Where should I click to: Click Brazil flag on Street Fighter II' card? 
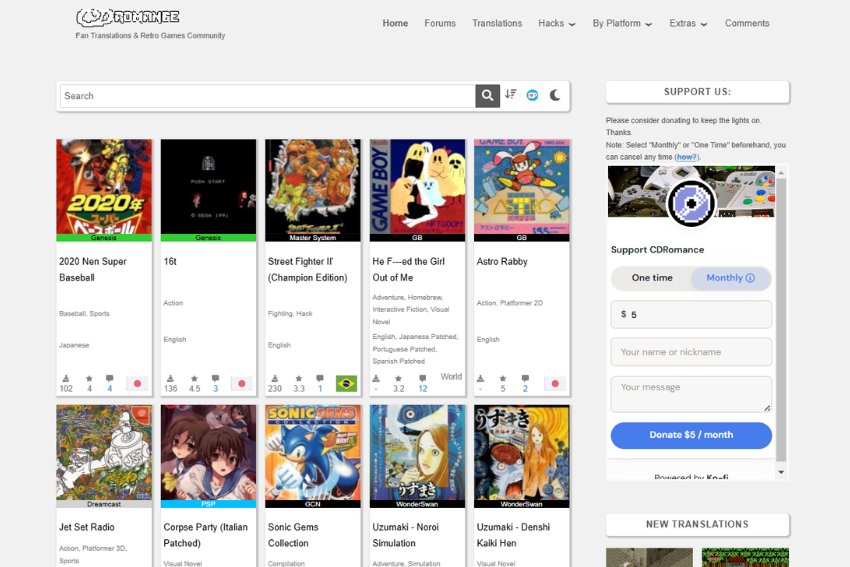click(x=346, y=383)
